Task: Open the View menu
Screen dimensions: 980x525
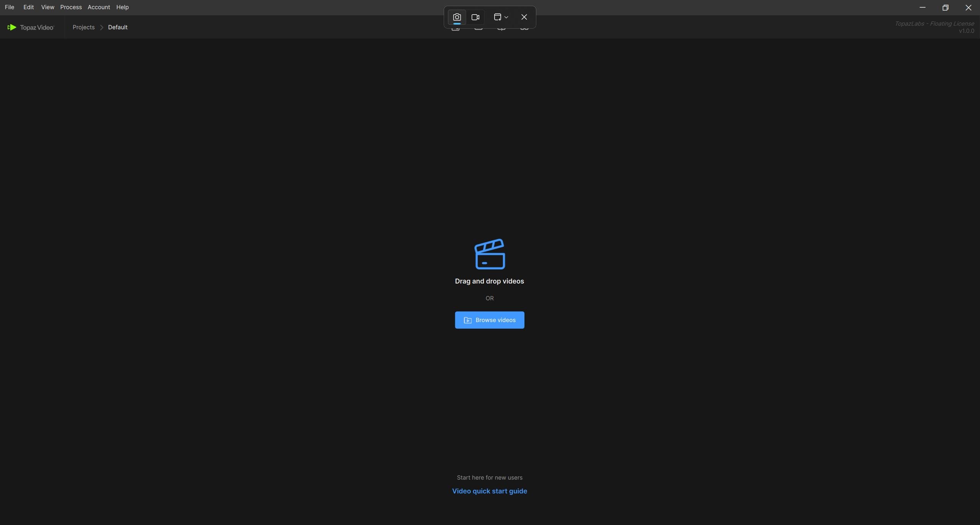Action: coord(47,7)
